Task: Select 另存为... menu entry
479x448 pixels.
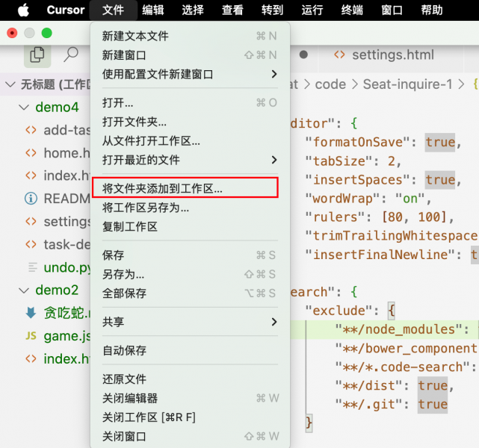Action: (190, 274)
